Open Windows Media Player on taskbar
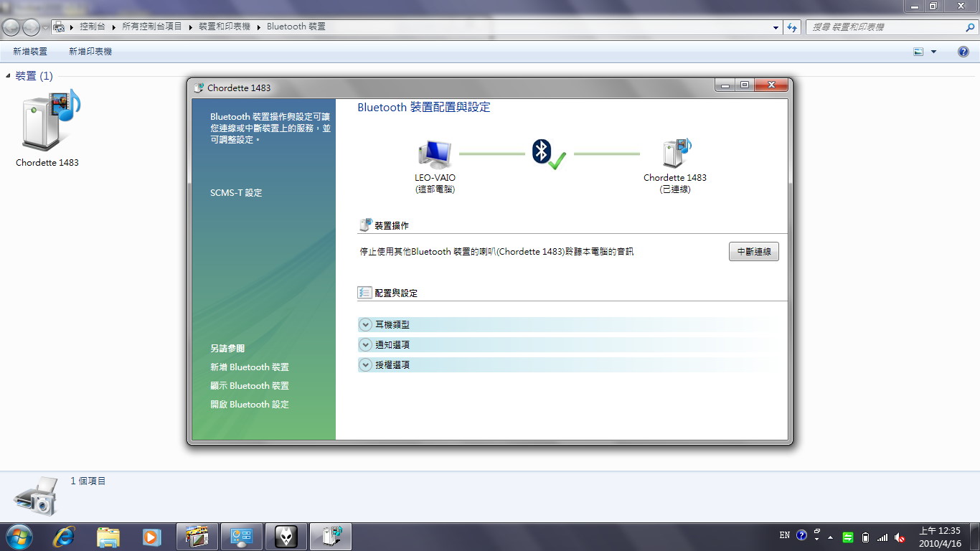Image resolution: width=980 pixels, height=551 pixels. point(151,537)
